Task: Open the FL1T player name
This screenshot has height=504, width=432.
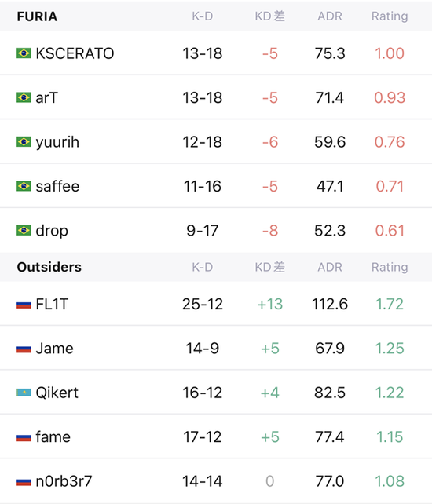Action: pos(52,304)
